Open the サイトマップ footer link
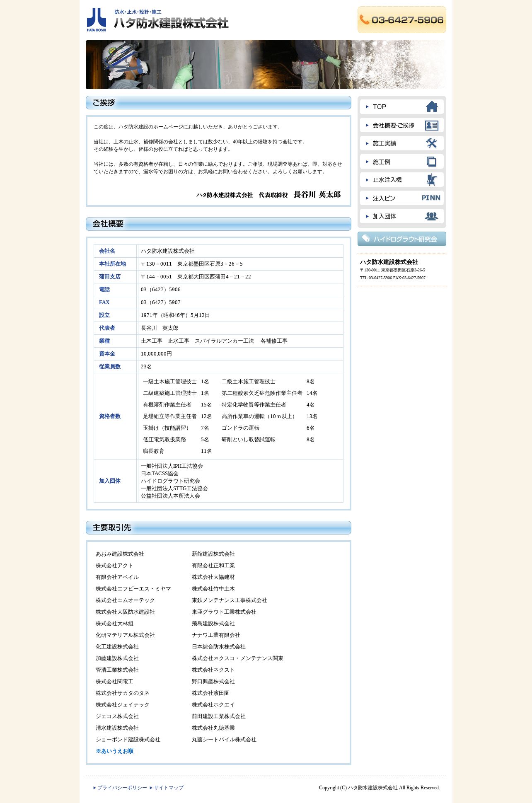This screenshot has width=532, height=803. click(169, 788)
